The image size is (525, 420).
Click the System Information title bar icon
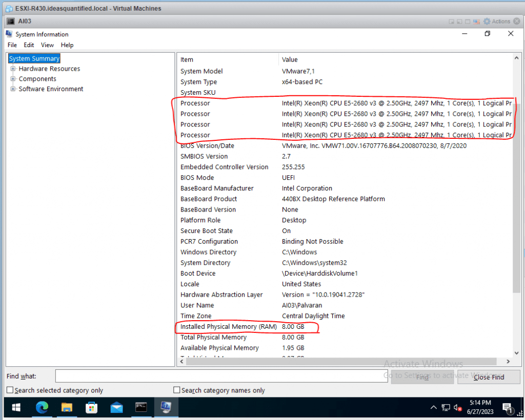click(9, 34)
